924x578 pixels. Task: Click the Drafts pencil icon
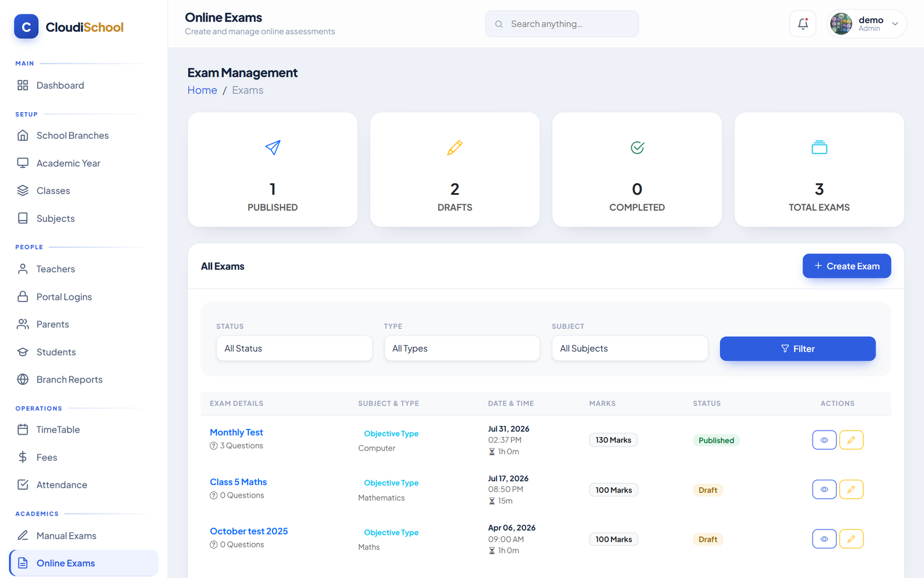454,147
